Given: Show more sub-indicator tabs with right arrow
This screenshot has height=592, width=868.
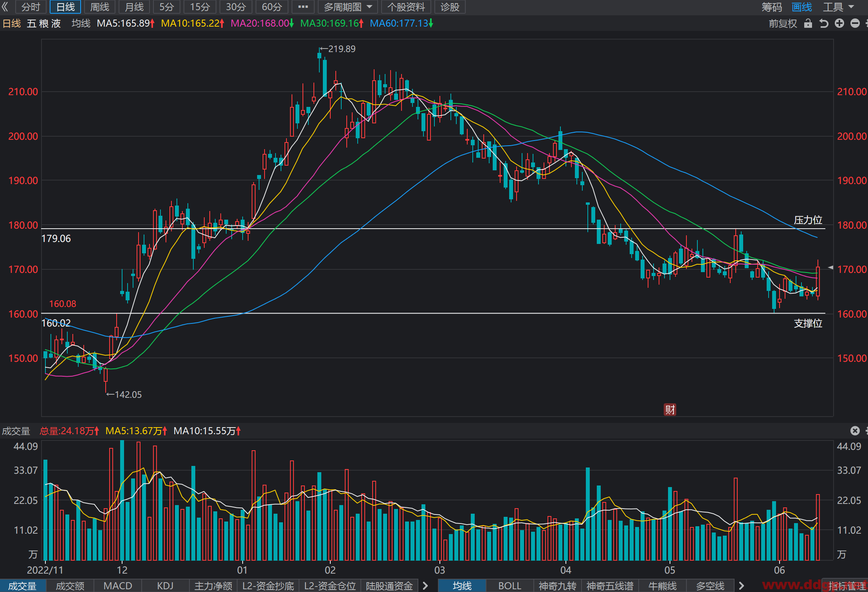Looking at the screenshot, I should click(x=425, y=586).
